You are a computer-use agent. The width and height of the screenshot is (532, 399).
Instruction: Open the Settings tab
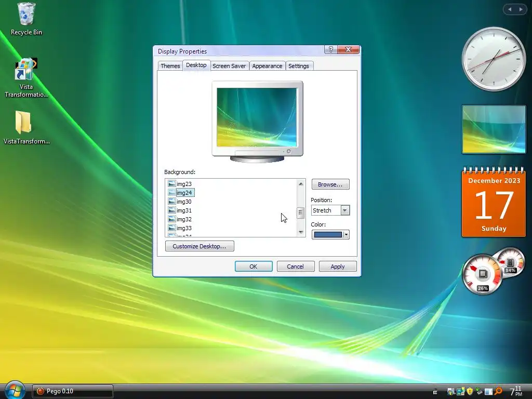click(299, 66)
